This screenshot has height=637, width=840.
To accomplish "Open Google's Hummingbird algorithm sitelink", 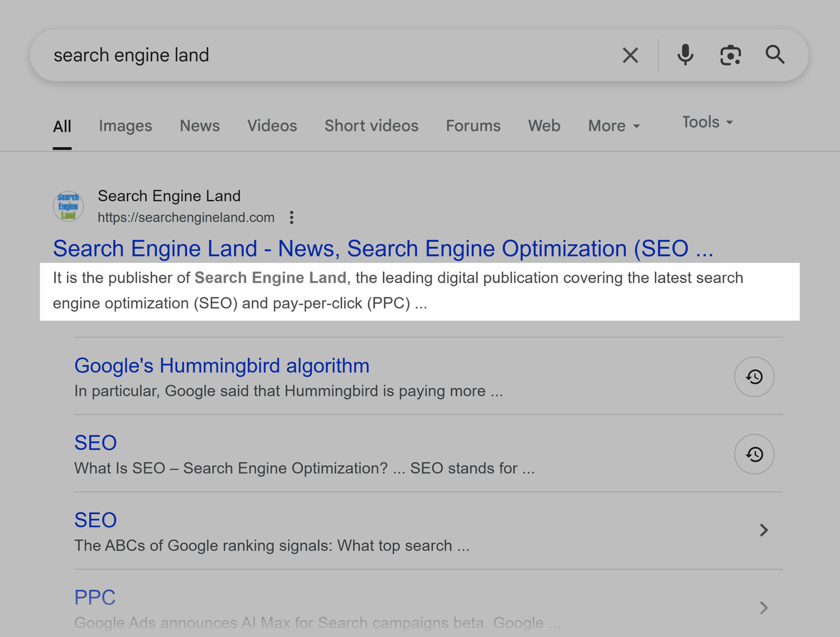I will tap(222, 365).
